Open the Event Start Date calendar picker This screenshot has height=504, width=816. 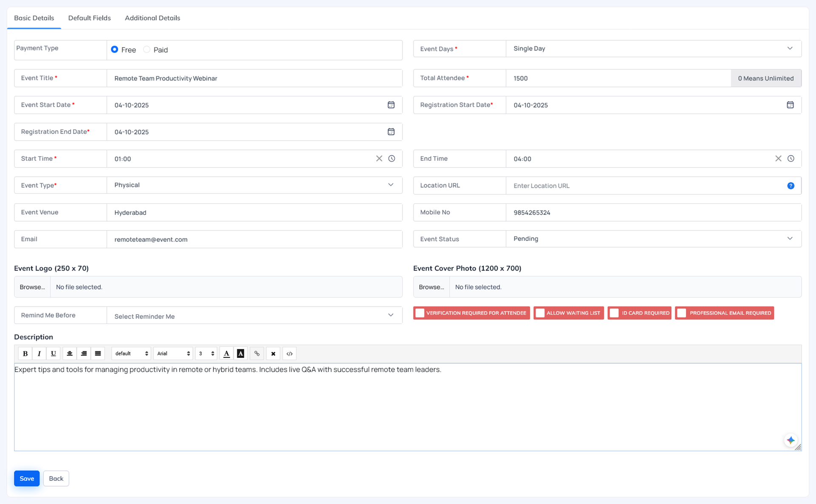[x=391, y=105]
